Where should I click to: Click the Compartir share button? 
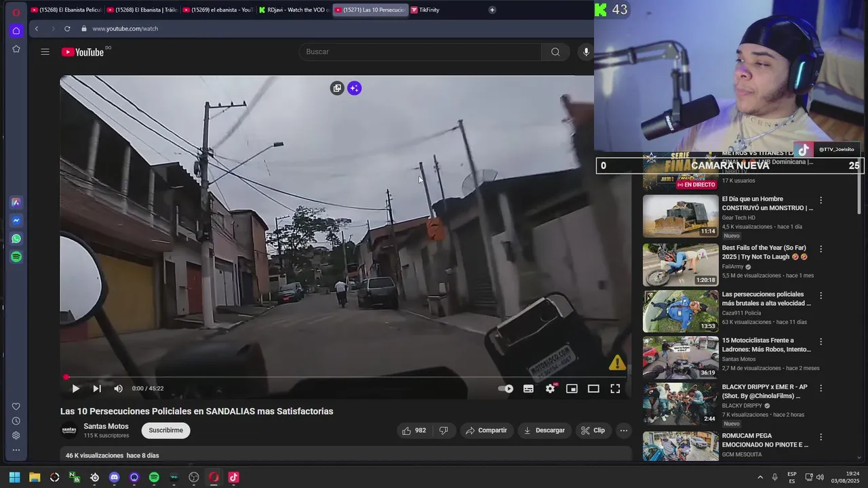click(486, 430)
